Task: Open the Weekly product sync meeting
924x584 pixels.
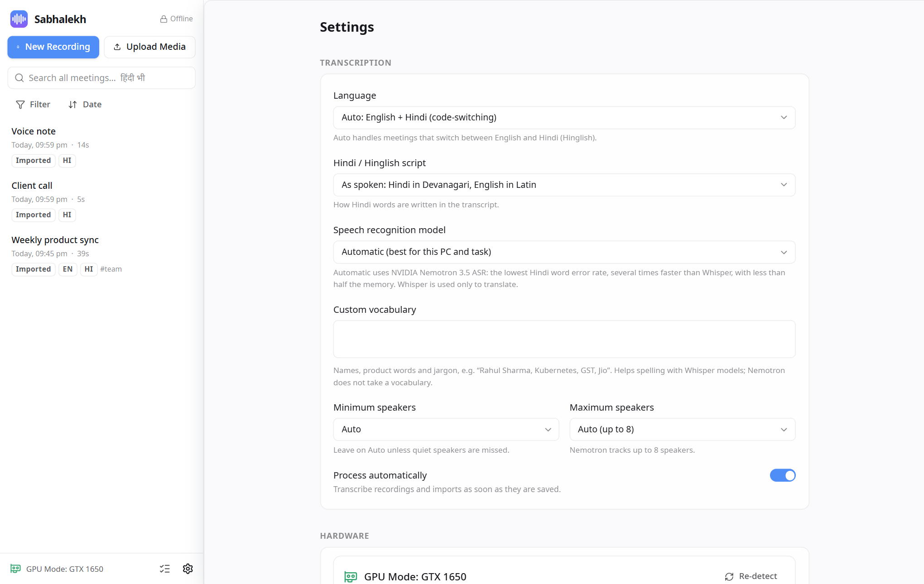Action: coord(101,256)
